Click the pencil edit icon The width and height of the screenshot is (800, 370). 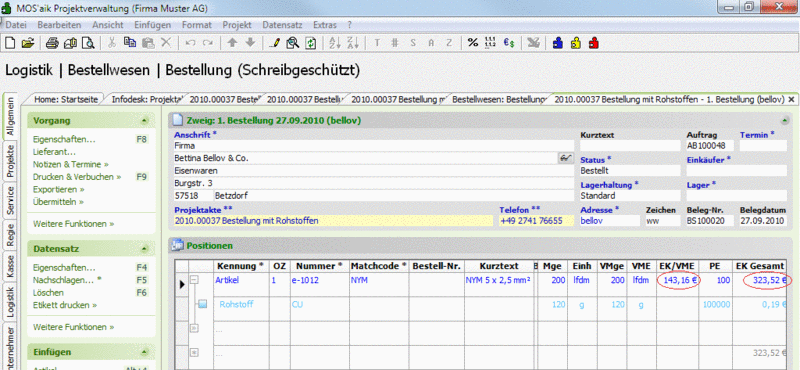pyautogui.click(x=274, y=43)
